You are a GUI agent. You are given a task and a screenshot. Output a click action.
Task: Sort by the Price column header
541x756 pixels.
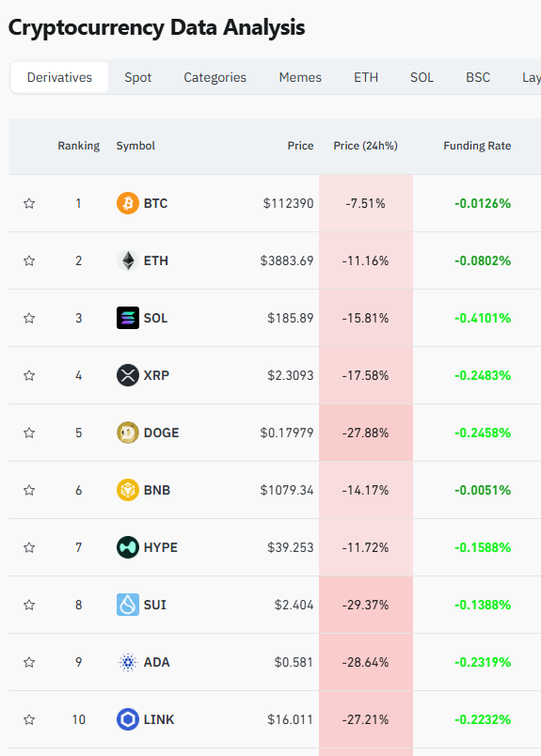[x=300, y=146]
